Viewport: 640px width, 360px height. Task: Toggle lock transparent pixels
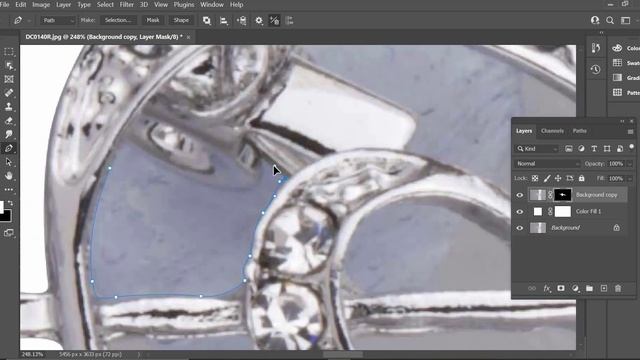pyautogui.click(x=535, y=178)
